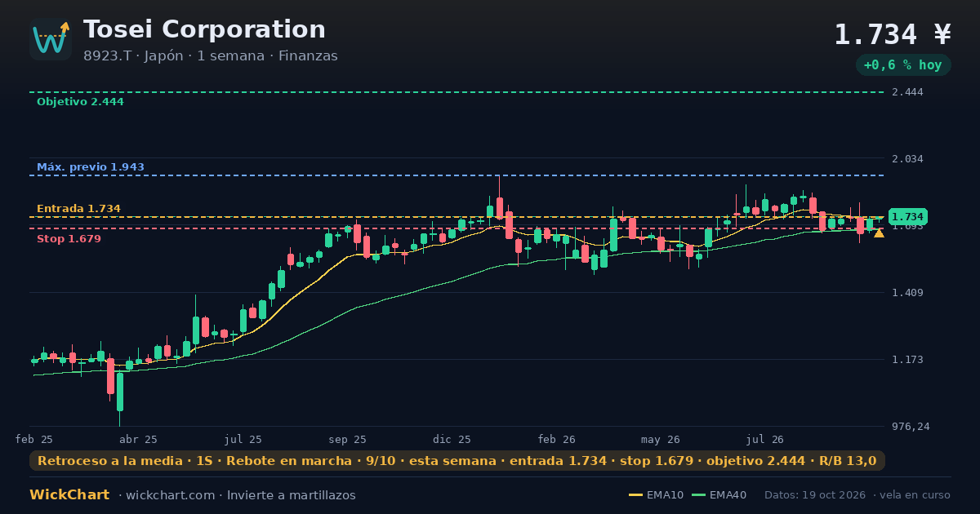Click the 'jul 25' date on the time axis

pyautogui.click(x=243, y=440)
